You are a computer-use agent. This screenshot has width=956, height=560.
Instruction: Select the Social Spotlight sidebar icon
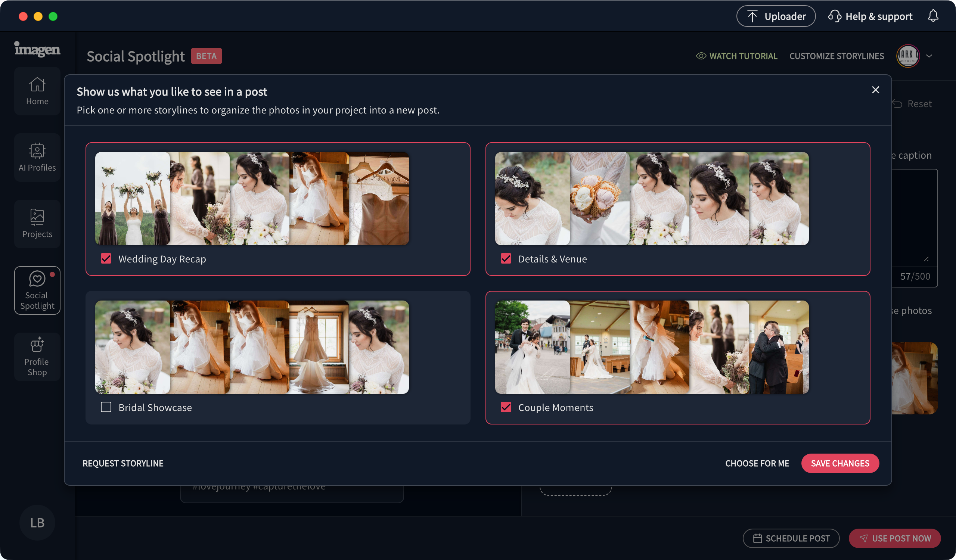point(37,290)
